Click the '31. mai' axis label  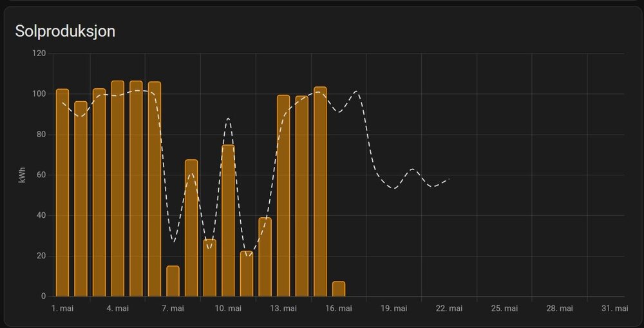614,309
